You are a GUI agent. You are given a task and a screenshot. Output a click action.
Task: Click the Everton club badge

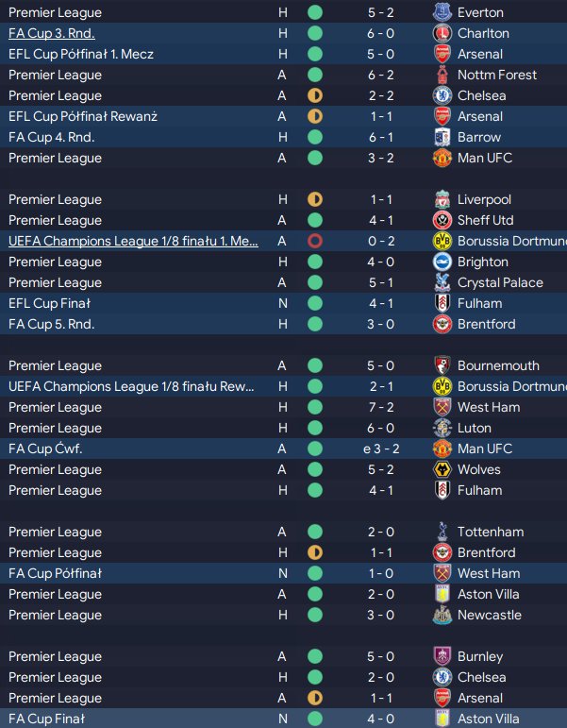click(441, 13)
